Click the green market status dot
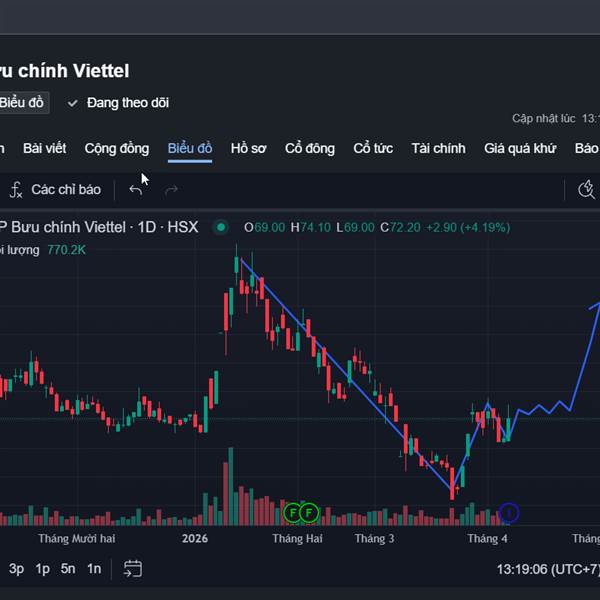This screenshot has height=600, width=600. pos(221,227)
